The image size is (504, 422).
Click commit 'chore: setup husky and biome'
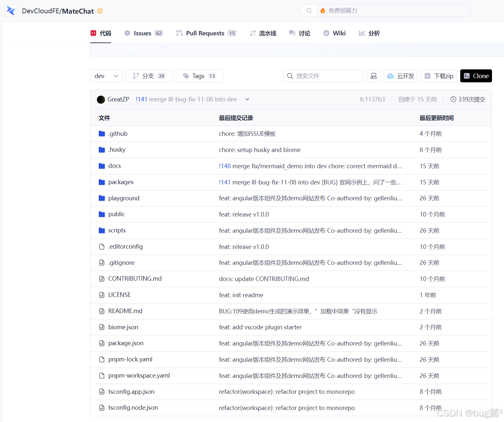pyautogui.click(x=260, y=150)
